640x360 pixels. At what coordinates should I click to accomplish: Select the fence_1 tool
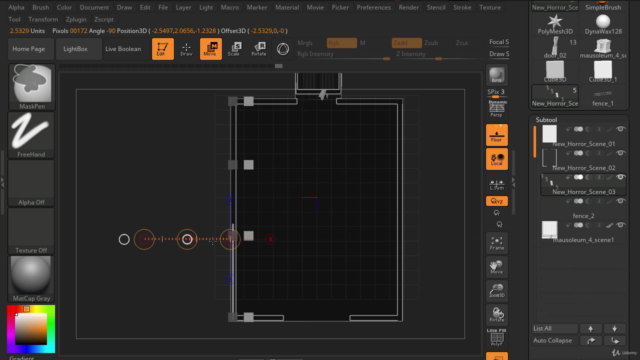click(x=603, y=96)
